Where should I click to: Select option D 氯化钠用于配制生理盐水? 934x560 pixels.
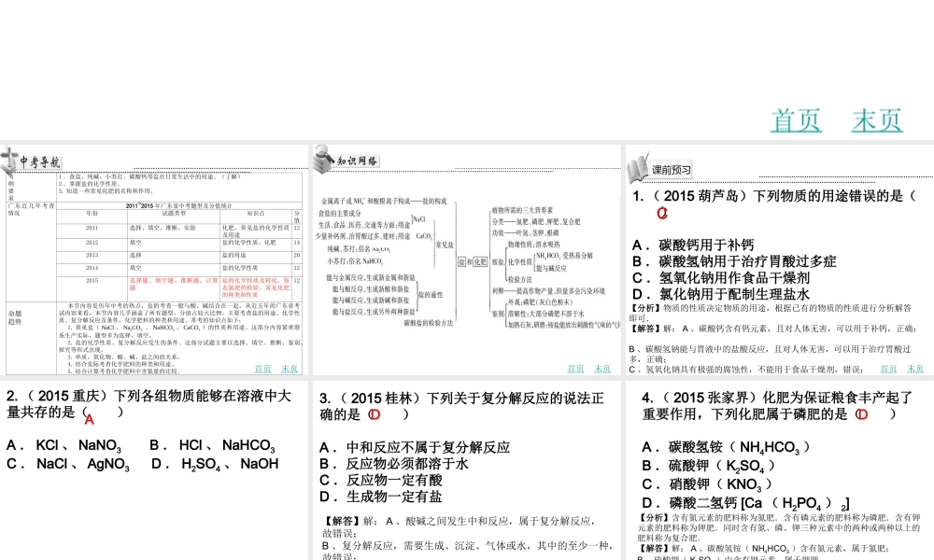pos(721,294)
